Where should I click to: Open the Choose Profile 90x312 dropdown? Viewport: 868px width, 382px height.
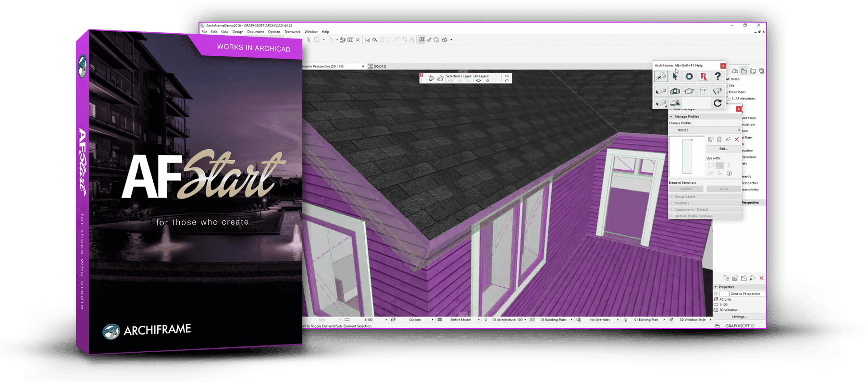click(x=705, y=130)
